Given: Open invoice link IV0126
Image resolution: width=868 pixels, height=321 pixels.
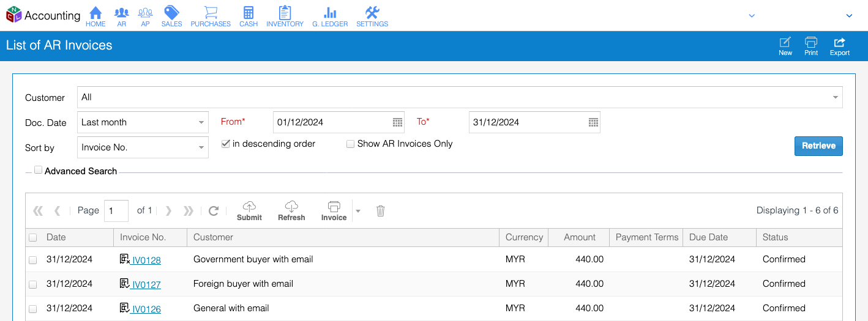Looking at the screenshot, I should click(146, 309).
